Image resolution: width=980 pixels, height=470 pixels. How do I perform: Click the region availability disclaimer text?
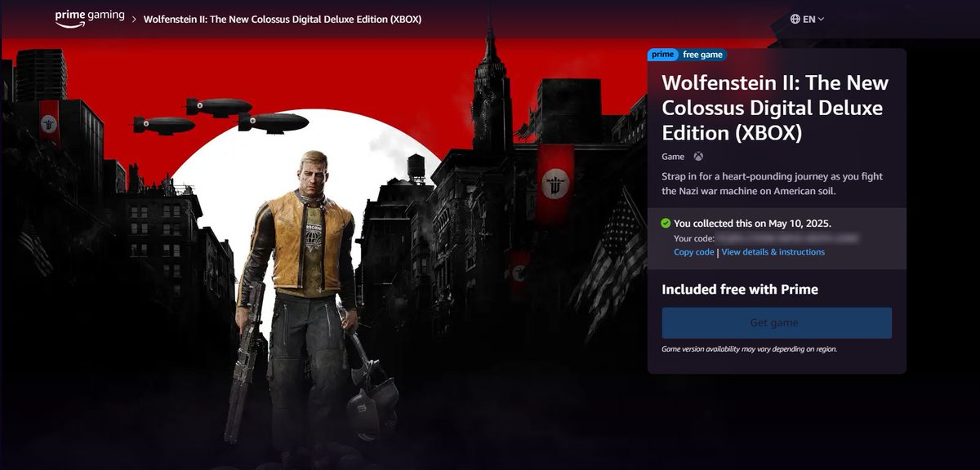coord(749,349)
